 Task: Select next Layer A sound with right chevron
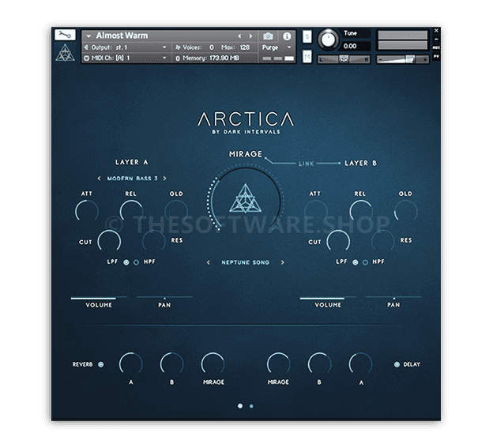[164, 179]
